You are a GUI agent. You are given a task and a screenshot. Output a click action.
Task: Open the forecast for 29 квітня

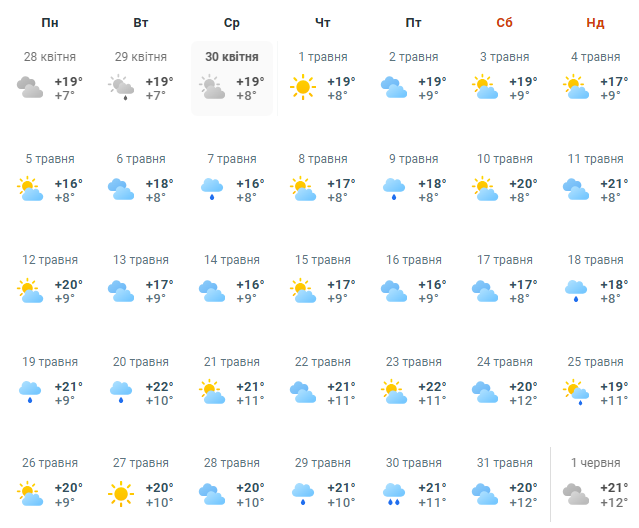coord(141,57)
